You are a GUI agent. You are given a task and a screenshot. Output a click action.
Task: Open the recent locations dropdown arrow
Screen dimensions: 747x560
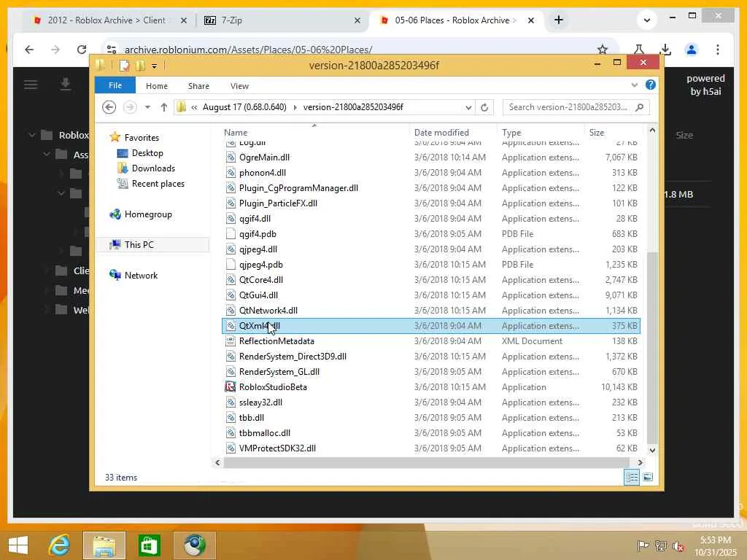click(x=147, y=107)
